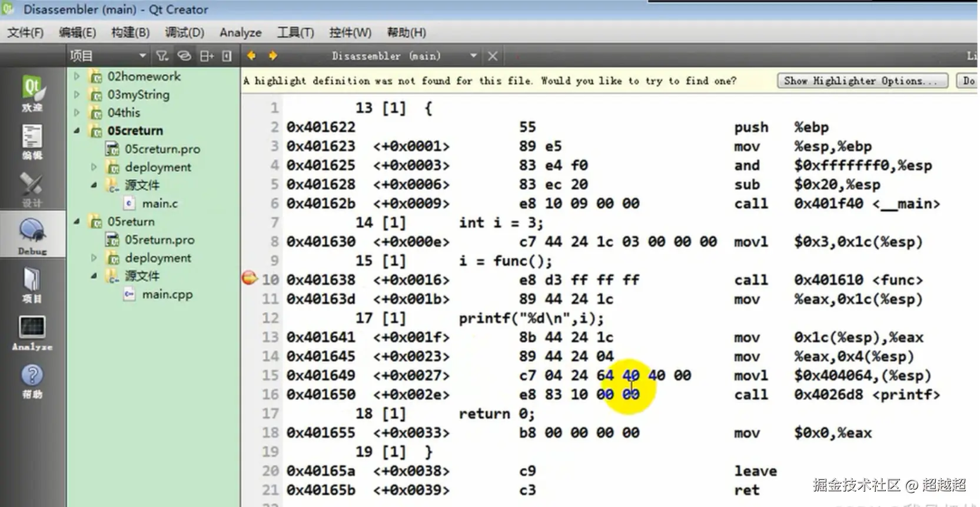Close the Disassembler document
980x507 pixels.
[493, 56]
